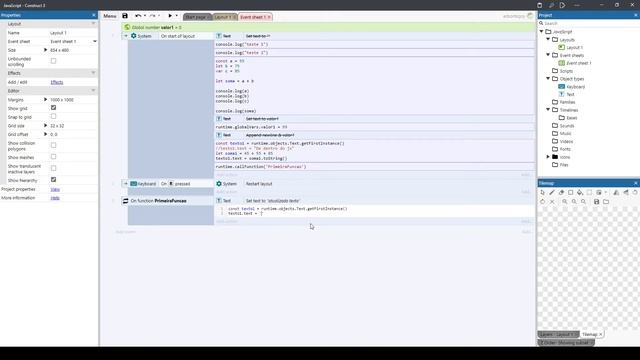Open the More information Help link
Viewport: 640px width, 360px height.
(55, 198)
